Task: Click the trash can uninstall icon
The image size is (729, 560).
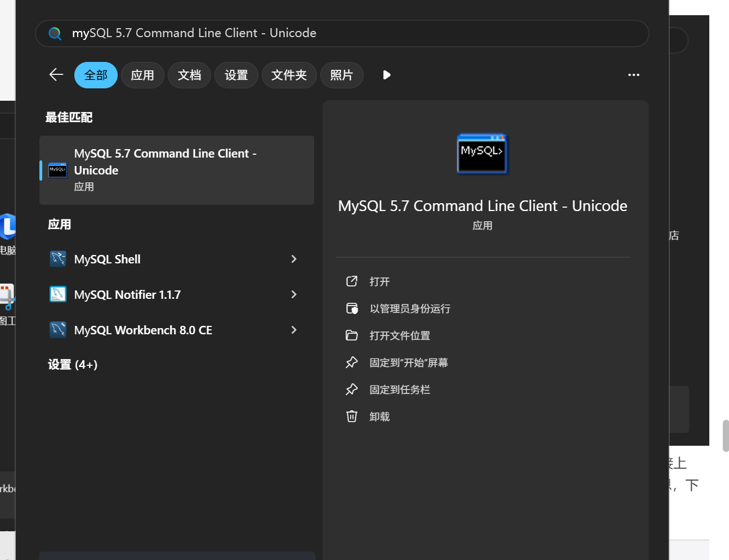Action: [352, 416]
